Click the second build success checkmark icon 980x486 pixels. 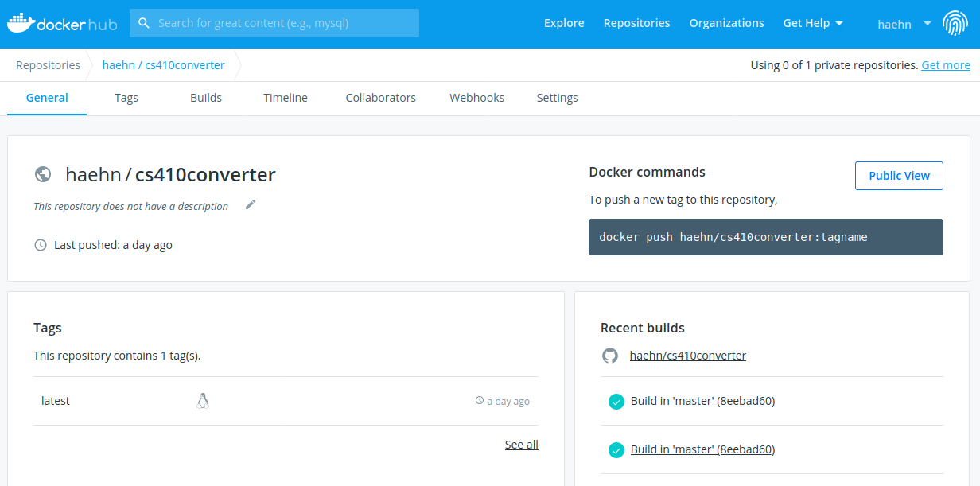coord(616,450)
